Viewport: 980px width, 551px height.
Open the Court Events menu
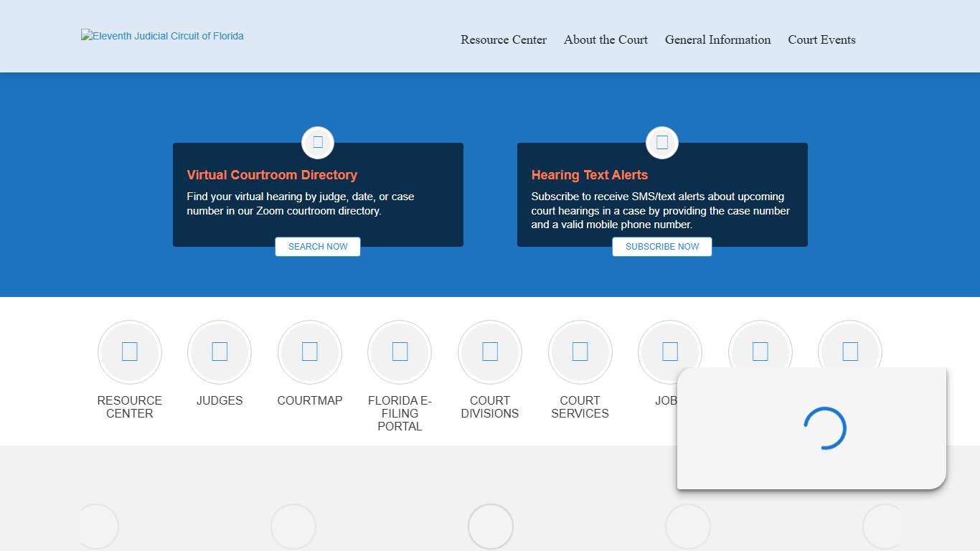821,40
